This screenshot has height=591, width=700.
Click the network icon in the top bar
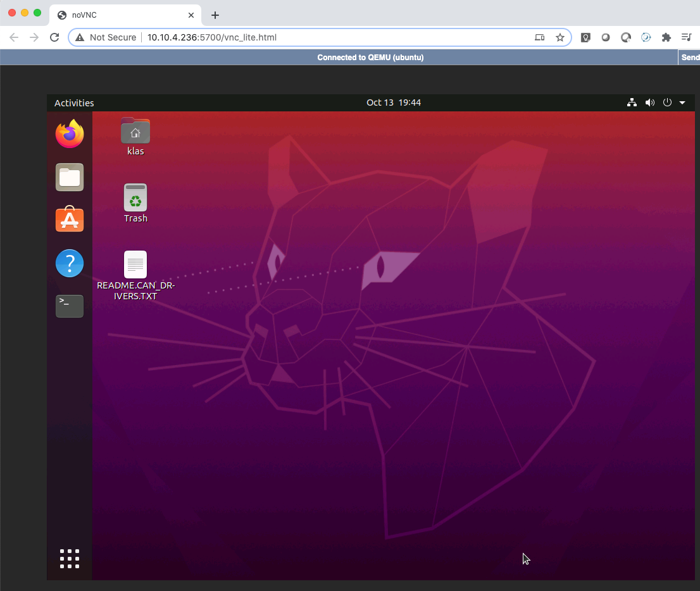coord(632,102)
